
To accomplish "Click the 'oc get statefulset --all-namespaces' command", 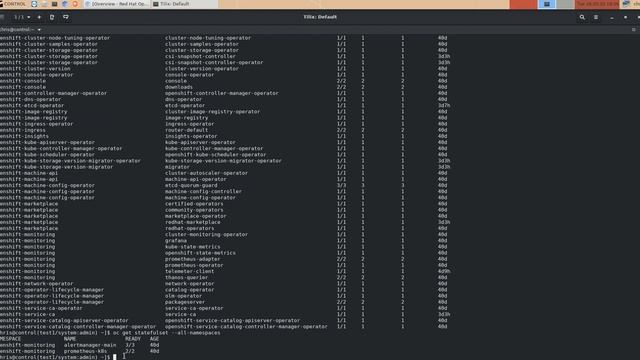I will (167, 333).
